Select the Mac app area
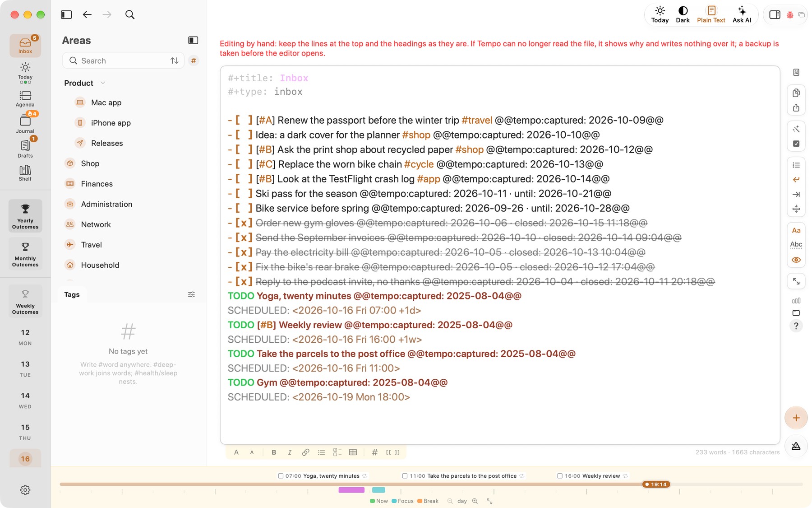 [106, 103]
